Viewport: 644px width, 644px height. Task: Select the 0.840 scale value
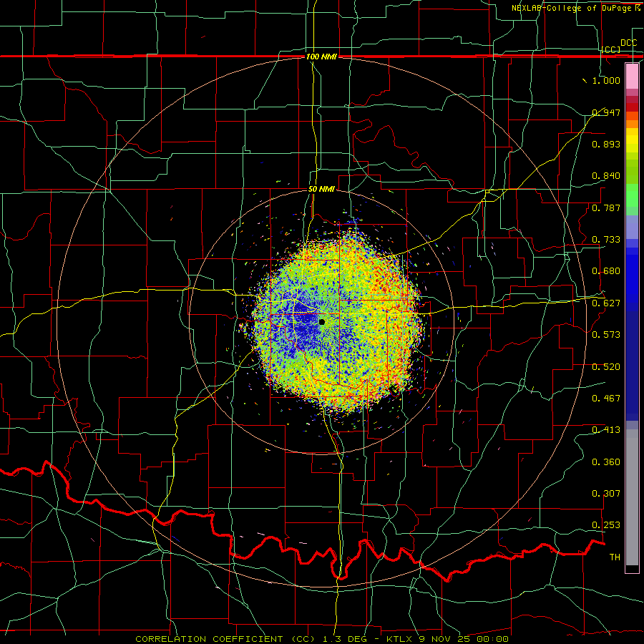[606, 176]
